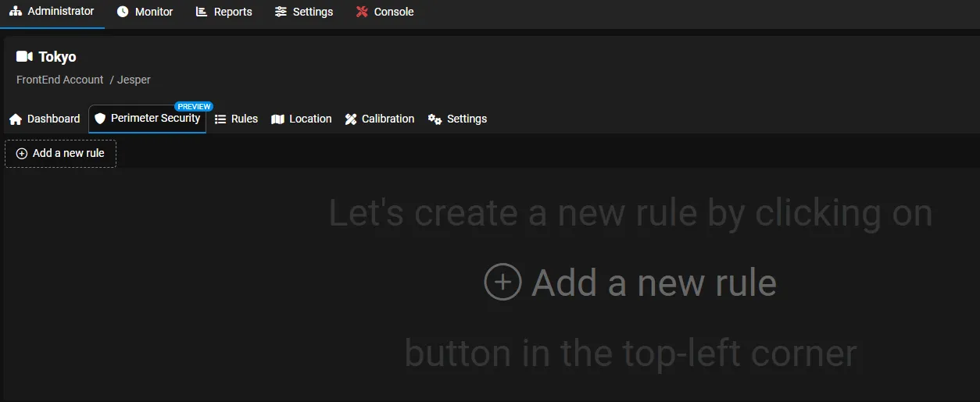Switch to the Monitor tab
The image size is (980, 402).
coord(145,12)
